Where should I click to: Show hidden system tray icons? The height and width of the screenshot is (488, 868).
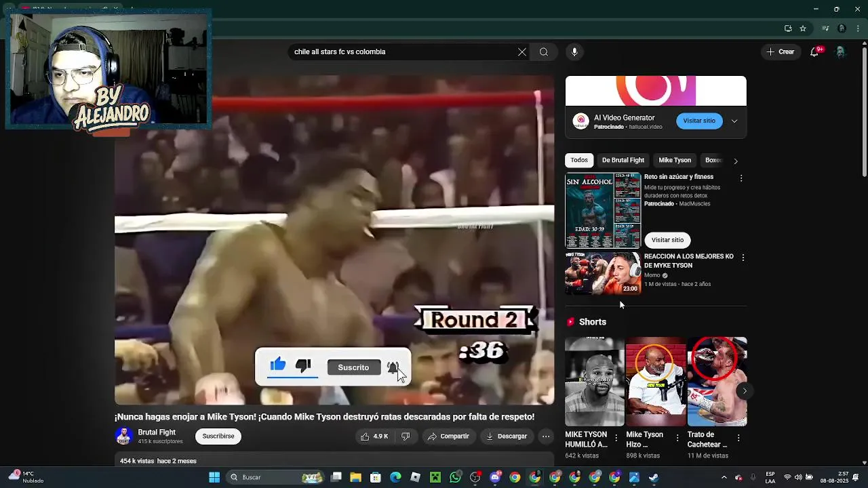[724, 477]
